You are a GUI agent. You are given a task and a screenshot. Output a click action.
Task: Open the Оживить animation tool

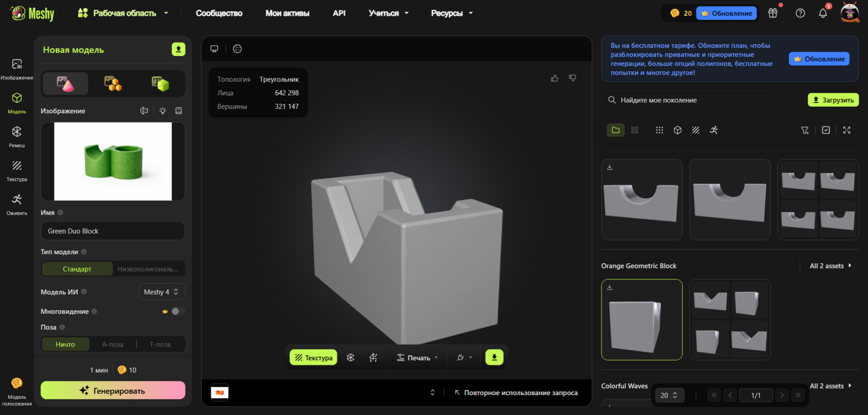[17, 204]
